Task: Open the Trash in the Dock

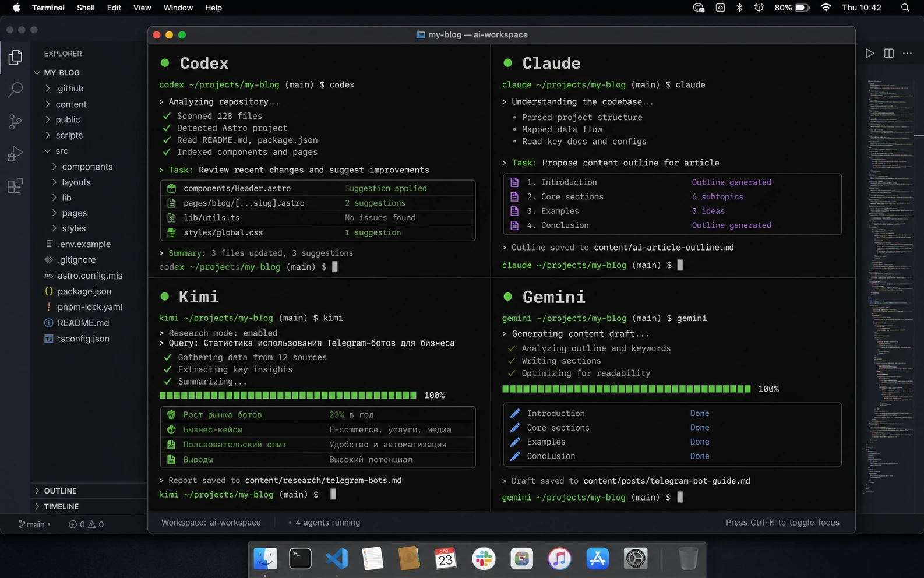Action: tap(688, 559)
